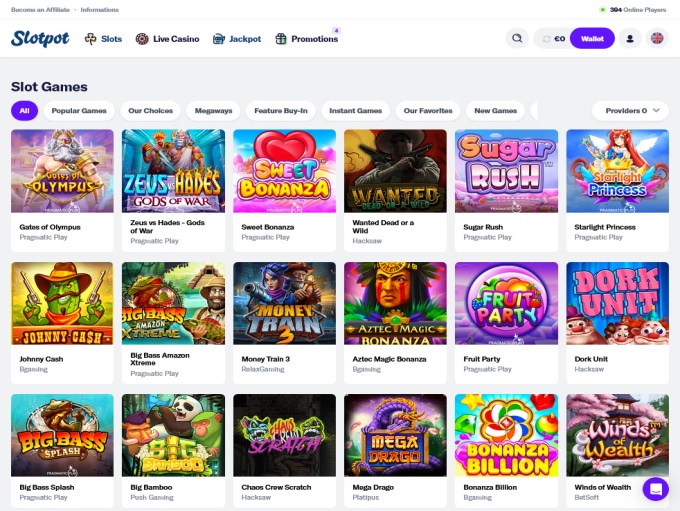Select the Megaways filter tab

click(x=212, y=111)
